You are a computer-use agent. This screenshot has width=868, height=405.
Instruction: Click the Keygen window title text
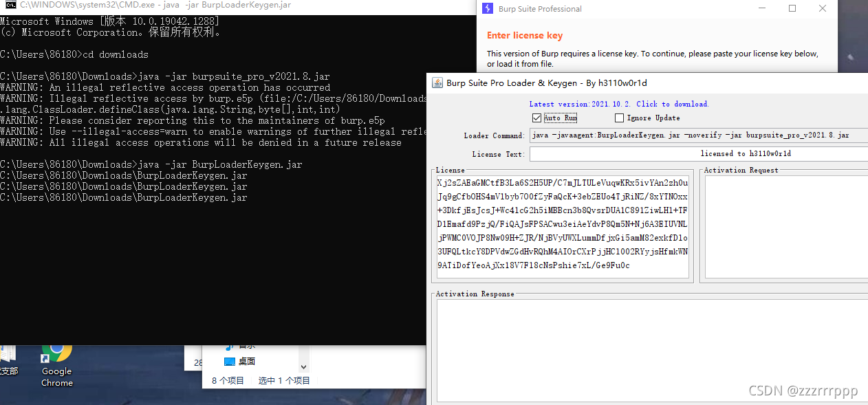click(x=547, y=83)
